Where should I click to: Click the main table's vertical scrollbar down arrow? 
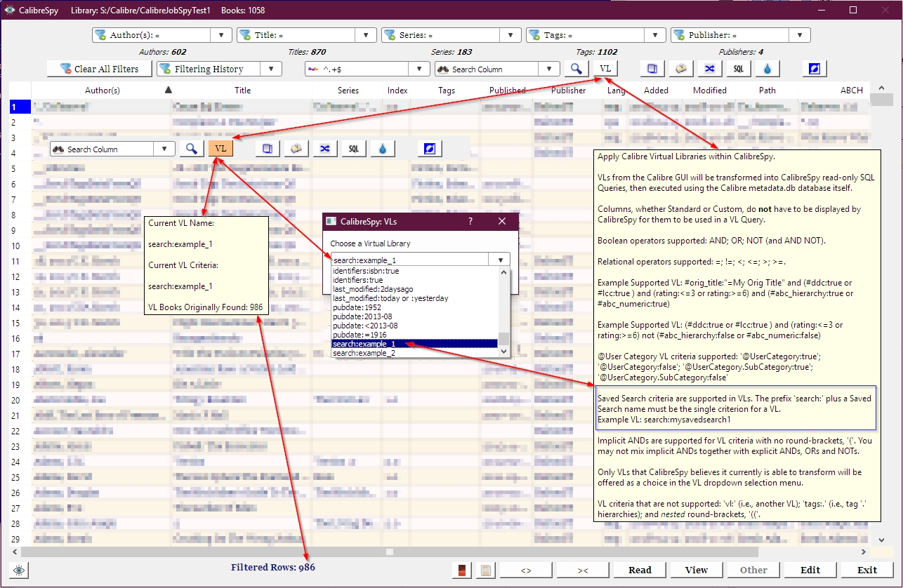point(882,540)
